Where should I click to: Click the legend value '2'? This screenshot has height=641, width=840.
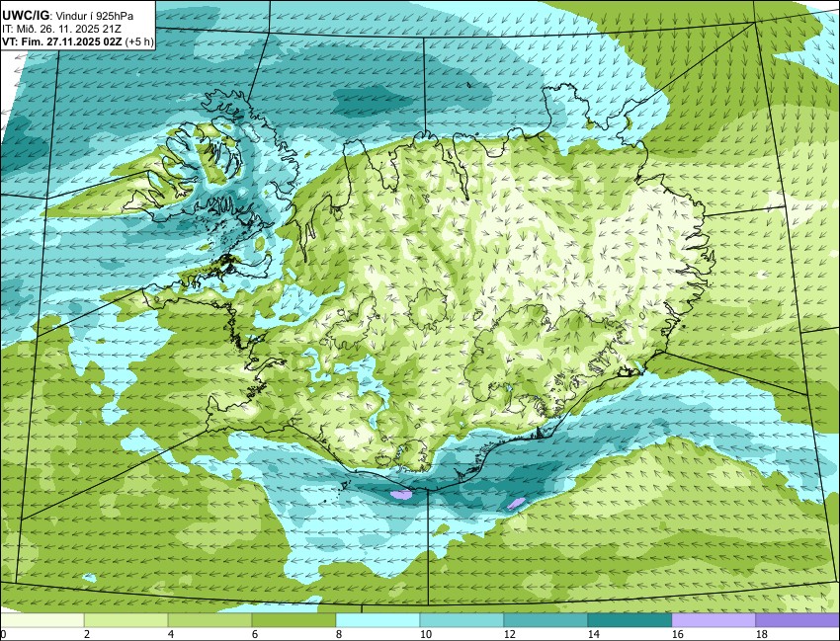(x=87, y=634)
